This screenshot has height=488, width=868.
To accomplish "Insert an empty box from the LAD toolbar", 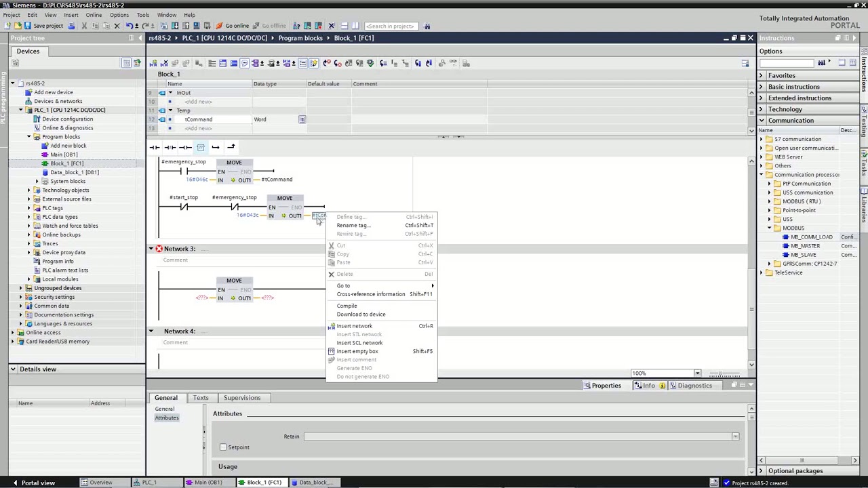I will pyautogui.click(x=201, y=147).
